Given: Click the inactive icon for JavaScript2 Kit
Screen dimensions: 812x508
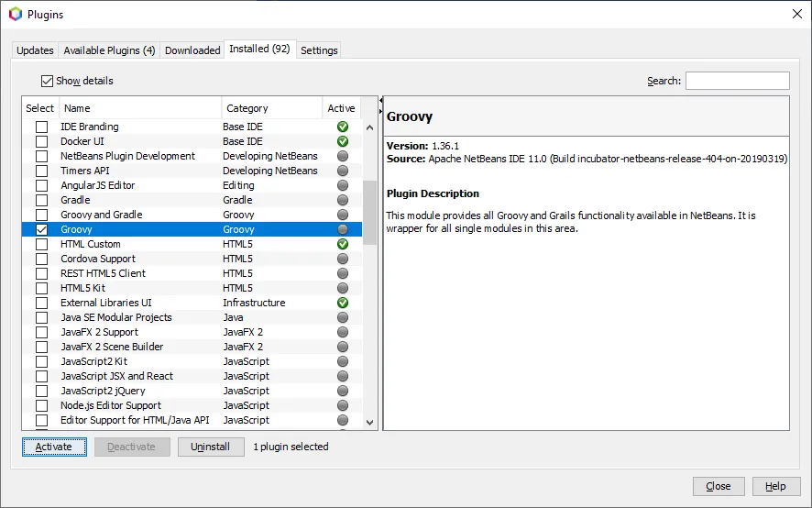Looking at the screenshot, I should coord(342,361).
